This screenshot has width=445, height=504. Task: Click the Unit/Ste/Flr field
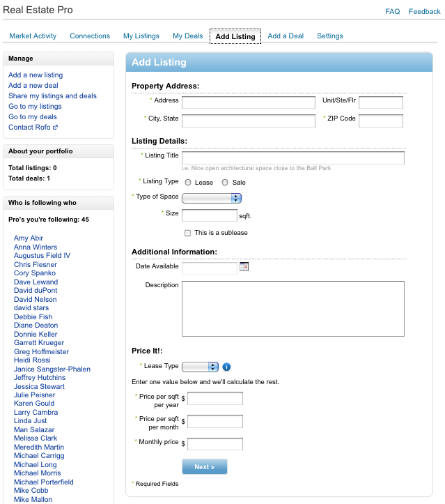click(x=381, y=102)
